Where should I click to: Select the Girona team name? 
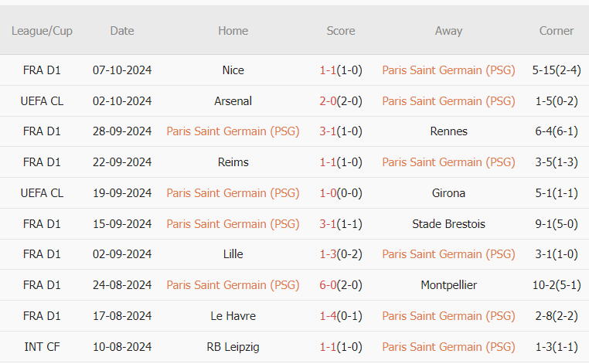448,193
